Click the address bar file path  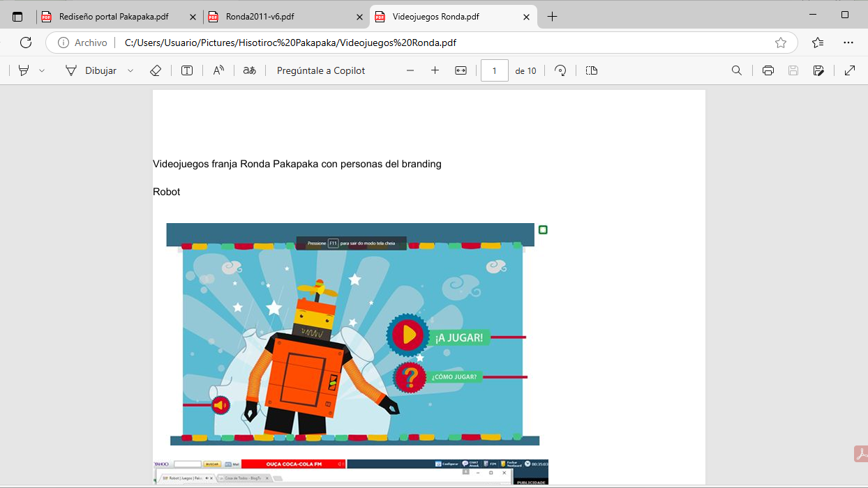(x=290, y=43)
